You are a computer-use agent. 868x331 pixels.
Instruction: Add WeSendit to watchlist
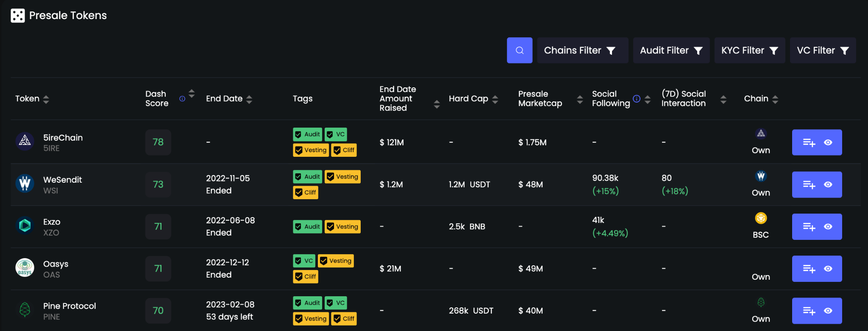click(x=809, y=185)
